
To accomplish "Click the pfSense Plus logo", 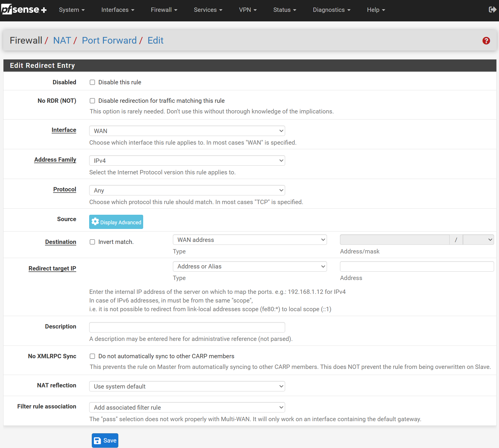I will pos(24,10).
